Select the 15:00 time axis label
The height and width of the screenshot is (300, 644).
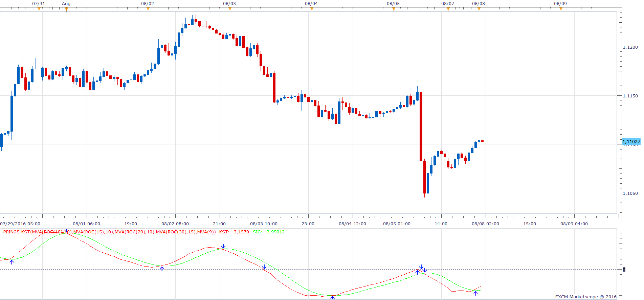pos(530,224)
